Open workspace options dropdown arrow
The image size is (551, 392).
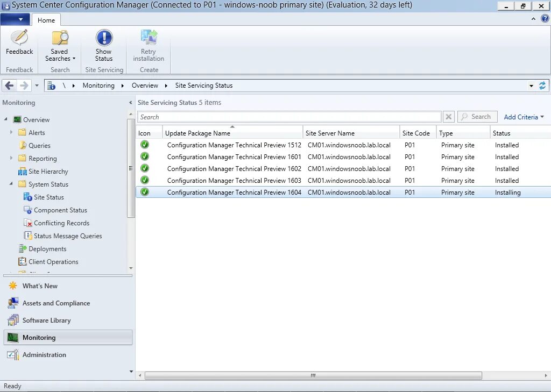(131, 371)
